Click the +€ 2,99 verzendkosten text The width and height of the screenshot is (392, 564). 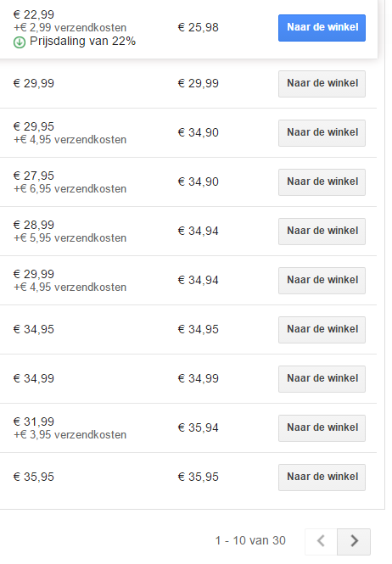(70, 28)
